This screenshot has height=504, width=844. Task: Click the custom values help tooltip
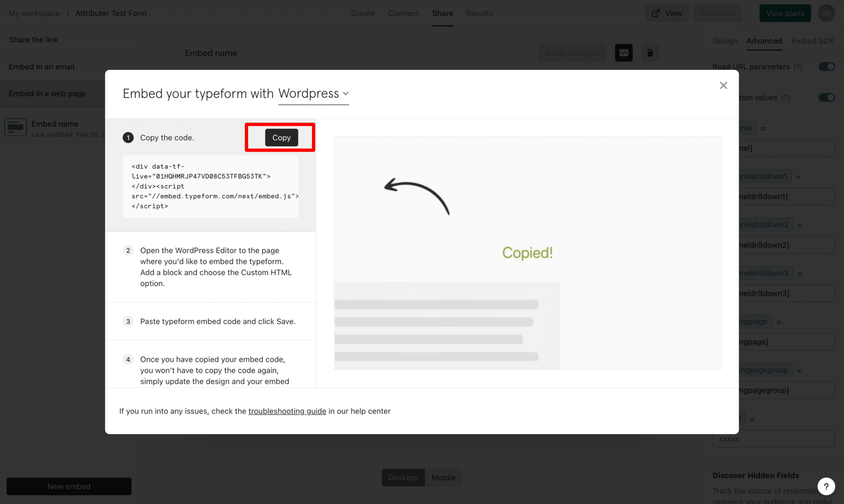tap(785, 98)
